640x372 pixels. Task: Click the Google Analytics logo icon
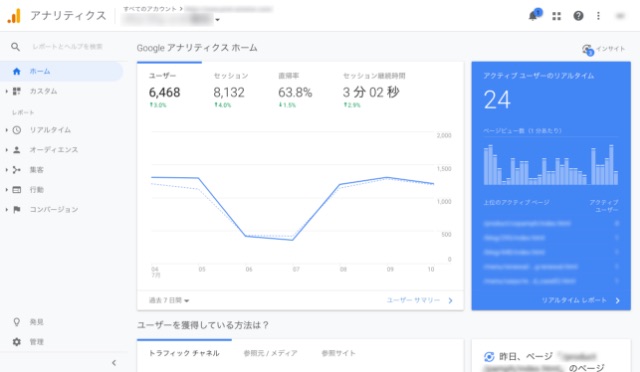click(14, 16)
